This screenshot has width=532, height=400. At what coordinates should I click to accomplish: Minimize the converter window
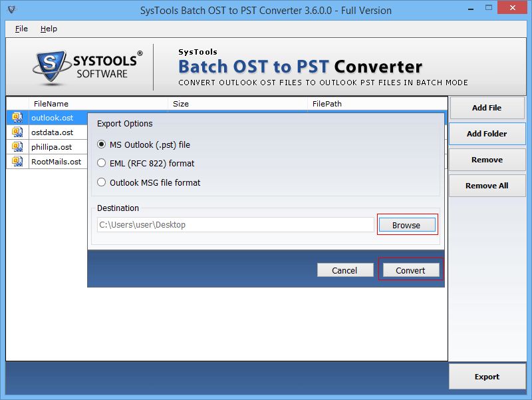(471, 9)
